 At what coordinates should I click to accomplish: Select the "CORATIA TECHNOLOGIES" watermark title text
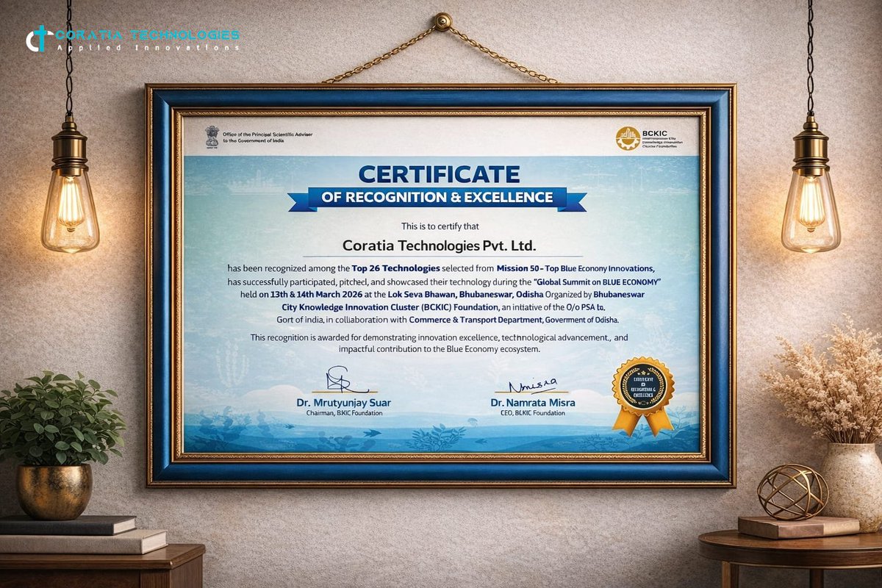pos(147,35)
